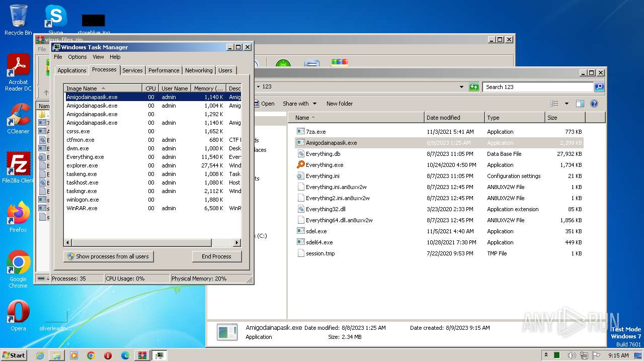
Task: Expand the Explorer address bar history dropdown
Action: 462,87
